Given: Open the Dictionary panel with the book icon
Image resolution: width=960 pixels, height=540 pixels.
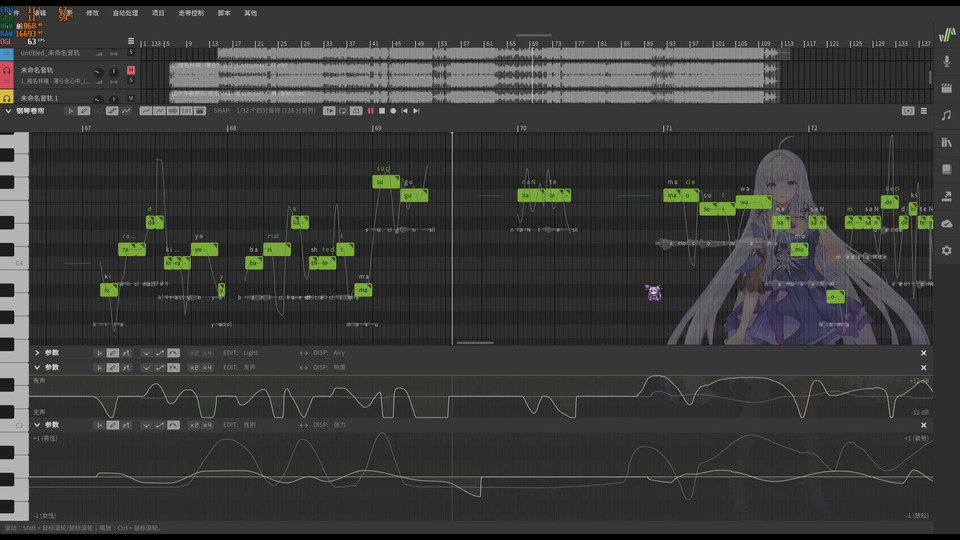Looking at the screenshot, I should pos(947,169).
